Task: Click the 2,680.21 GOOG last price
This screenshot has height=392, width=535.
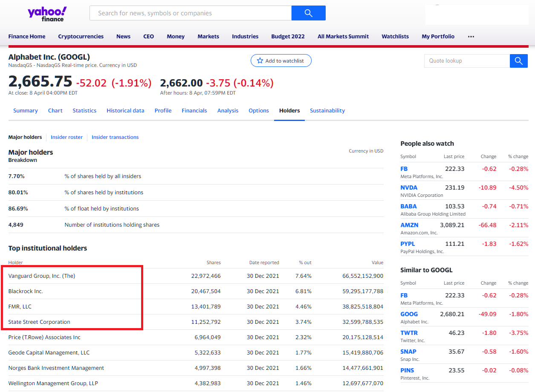Action: [452, 314]
